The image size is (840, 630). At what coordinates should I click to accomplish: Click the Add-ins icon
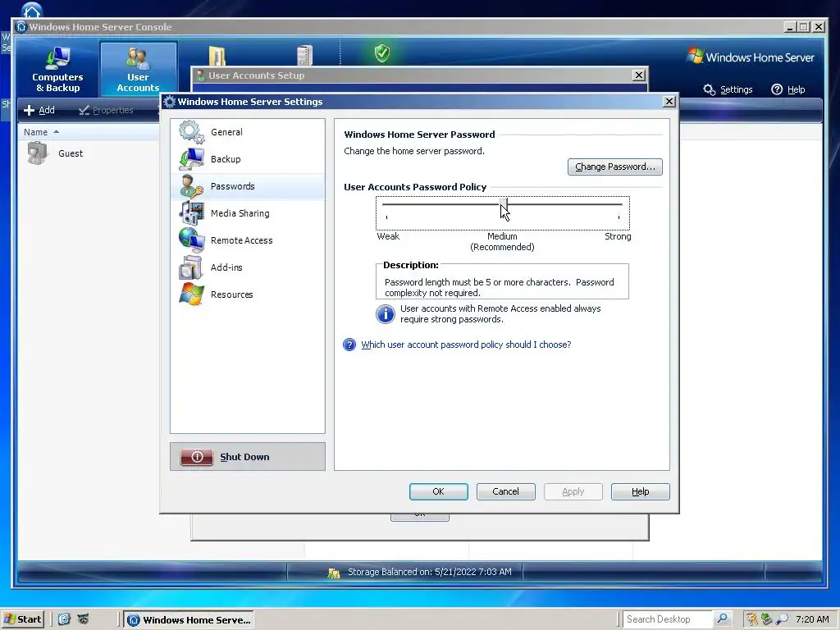(x=191, y=267)
